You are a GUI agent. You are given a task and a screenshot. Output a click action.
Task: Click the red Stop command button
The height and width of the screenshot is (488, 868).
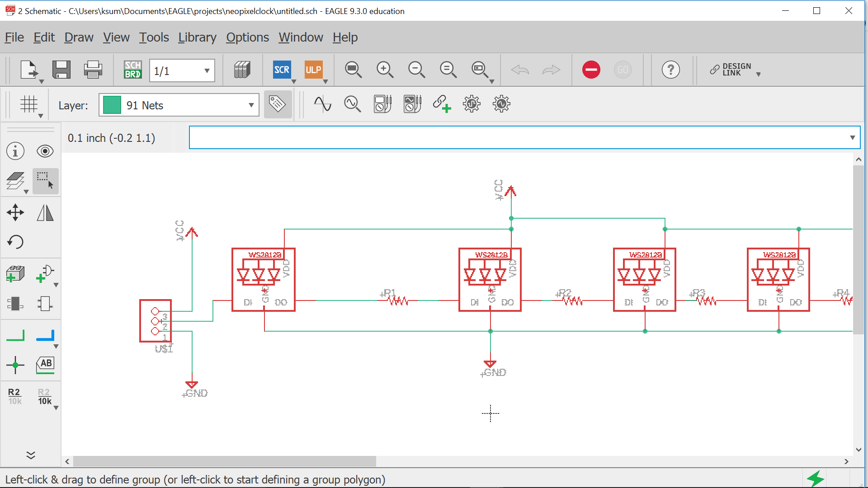coord(591,70)
